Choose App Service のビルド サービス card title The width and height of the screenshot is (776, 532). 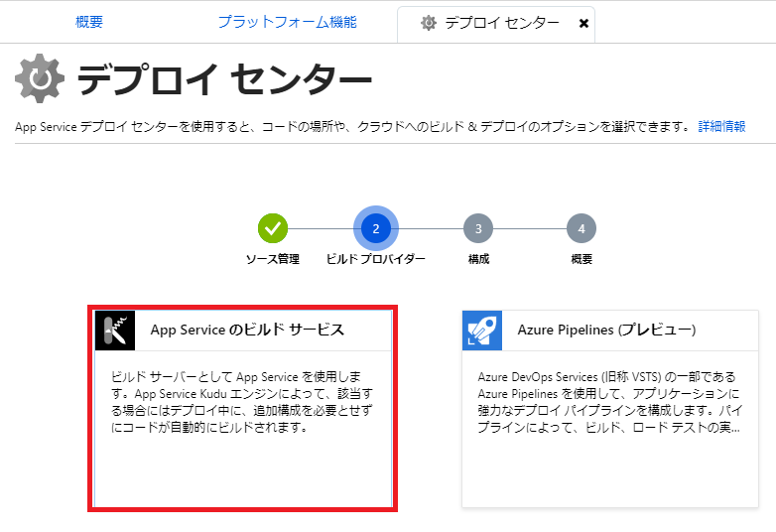pyautogui.click(x=247, y=330)
